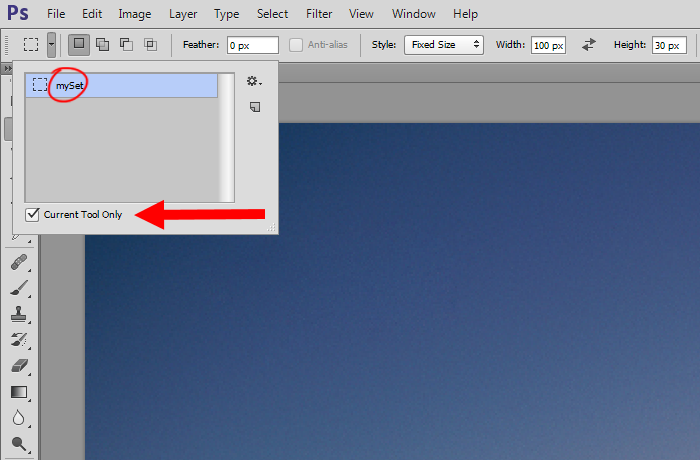Image resolution: width=700 pixels, height=460 pixels.
Task: Open the Image menu
Action: click(135, 14)
